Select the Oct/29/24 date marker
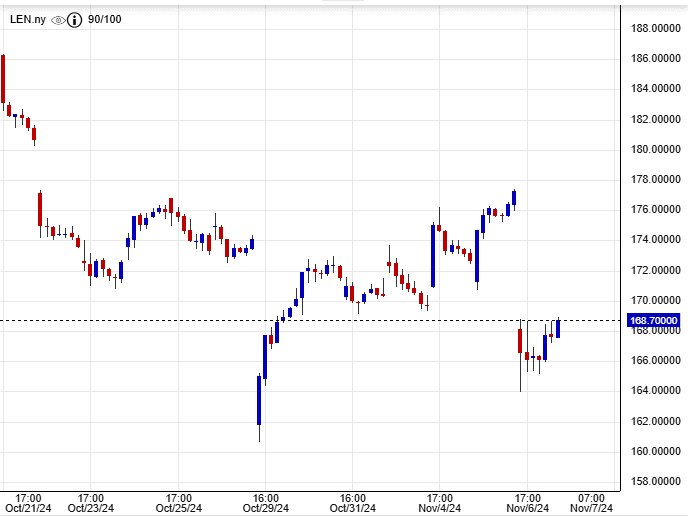This screenshot has height=516, width=688. coord(265,508)
